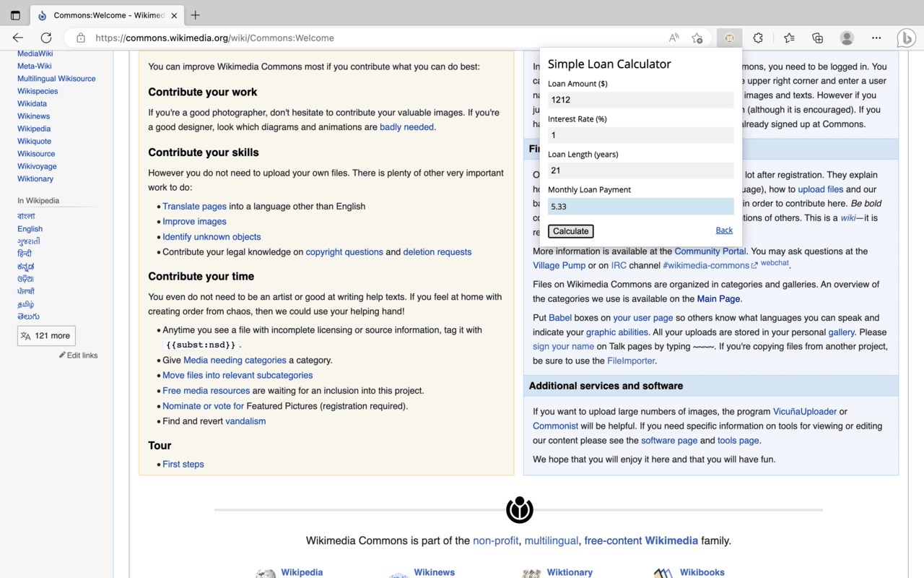
Task: Open the MediaWiki sidebar link
Action: click(x=35, y=53)
